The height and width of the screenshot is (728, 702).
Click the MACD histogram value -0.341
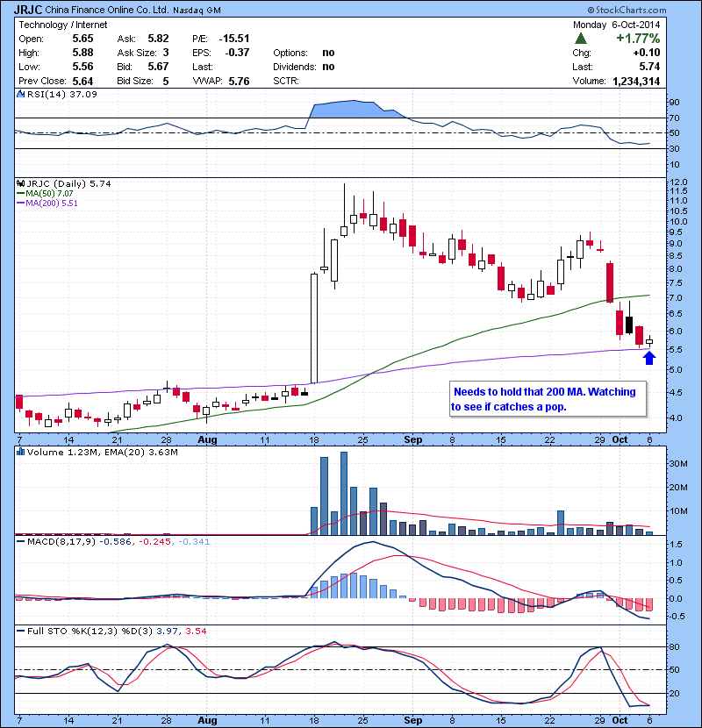pyautogui.click(x=194, y=541)
